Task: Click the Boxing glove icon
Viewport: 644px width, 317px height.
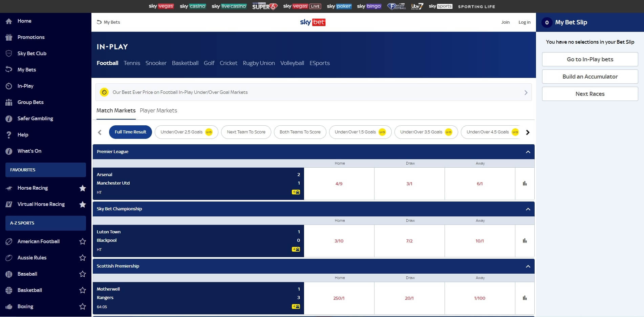Action: 9,307
